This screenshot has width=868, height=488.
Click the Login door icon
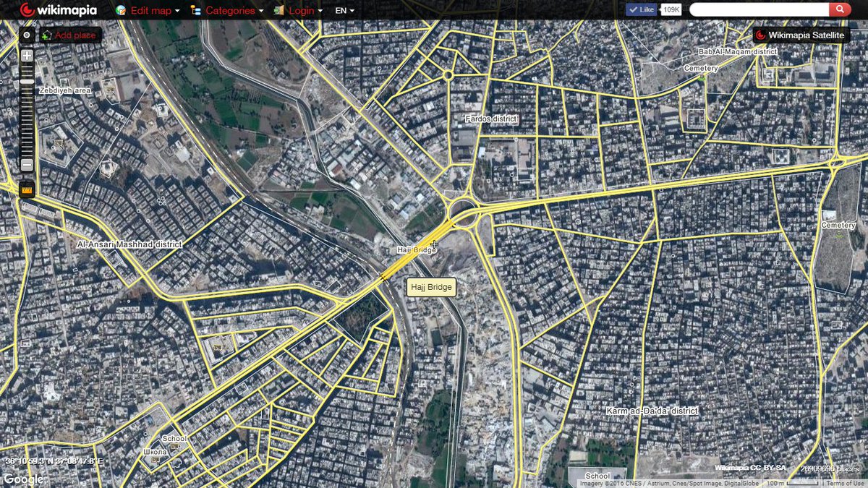278,10
